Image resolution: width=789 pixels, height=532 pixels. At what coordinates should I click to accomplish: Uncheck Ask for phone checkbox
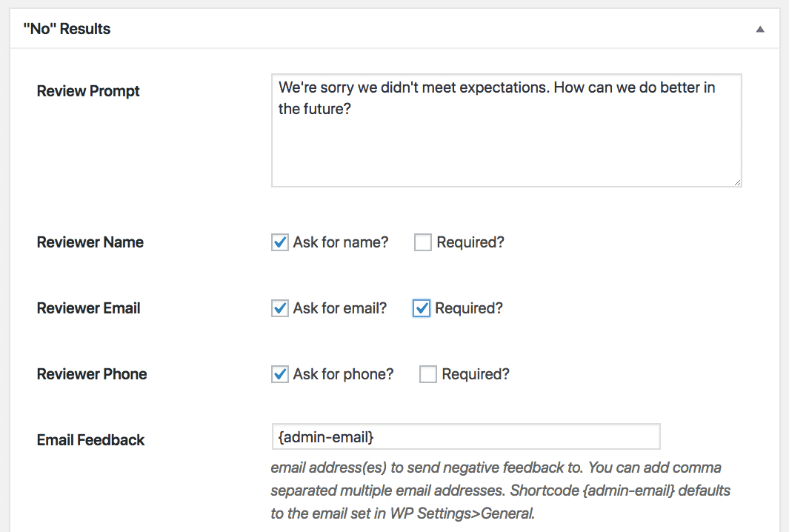280,374
